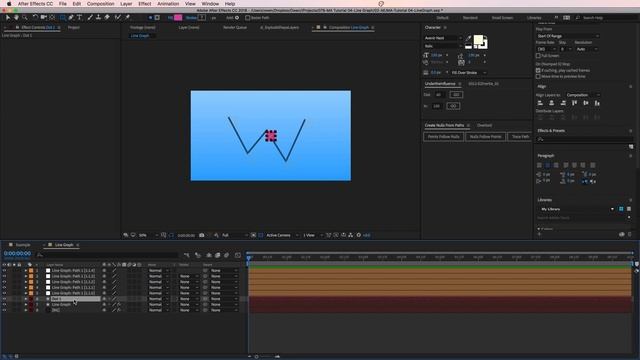The image size is (640, 360).
Task: Open Align Layers to Composition dropdown
Action: coord(583,95)
